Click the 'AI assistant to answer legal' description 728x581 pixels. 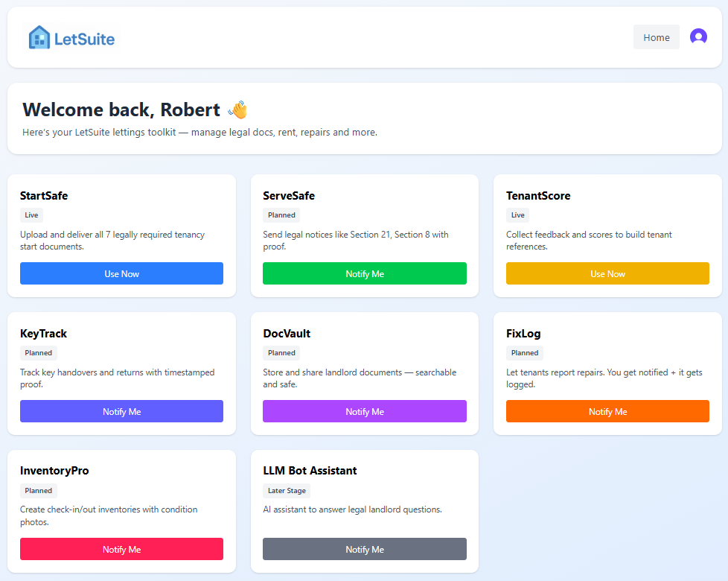(x=352, y=509)
